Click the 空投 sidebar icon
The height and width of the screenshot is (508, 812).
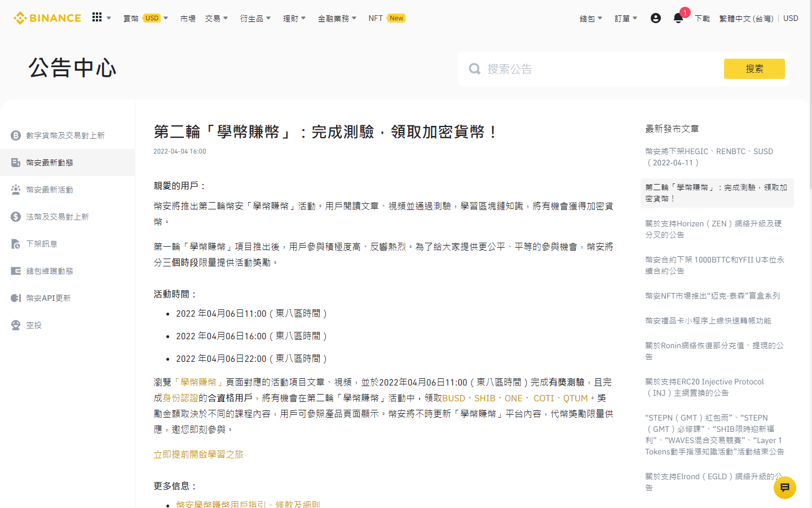click(16, 325)
